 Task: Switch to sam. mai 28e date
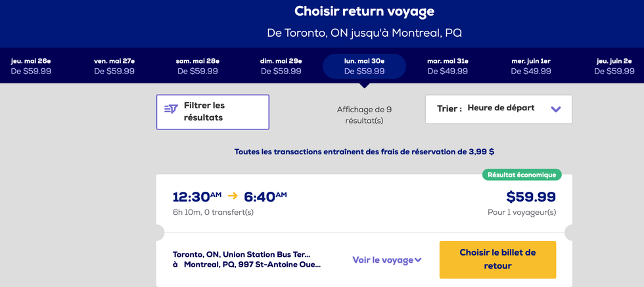pyautogui.click(x=197, y=66)
